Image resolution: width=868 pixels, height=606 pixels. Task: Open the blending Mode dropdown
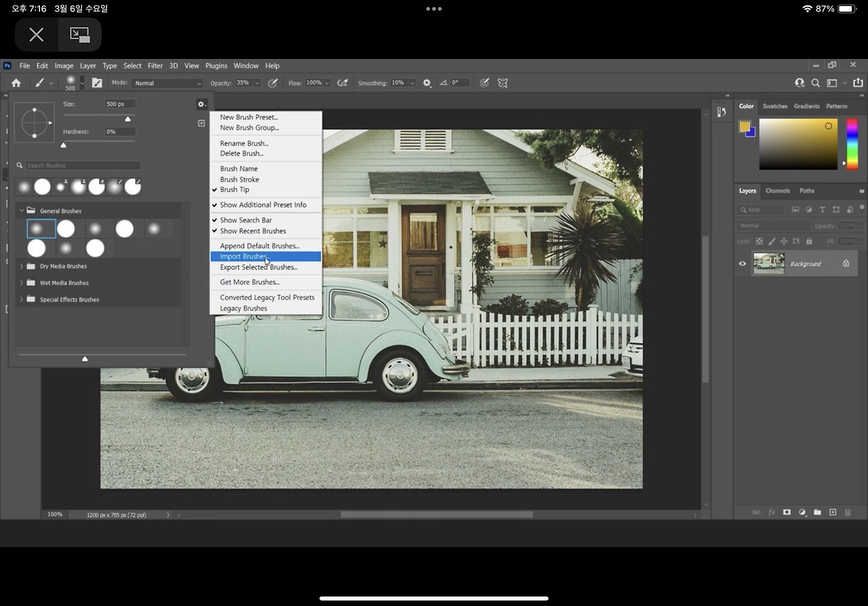[x=167, y=83]
